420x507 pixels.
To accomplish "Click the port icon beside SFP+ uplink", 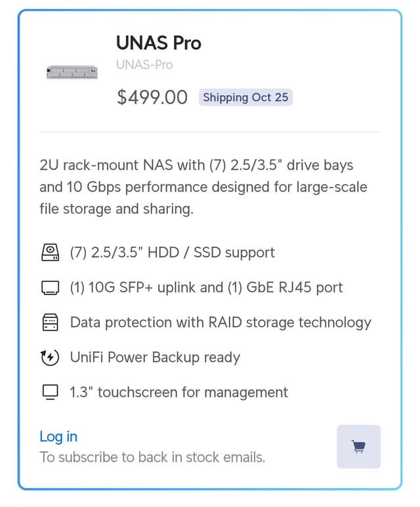I will 51,288.
